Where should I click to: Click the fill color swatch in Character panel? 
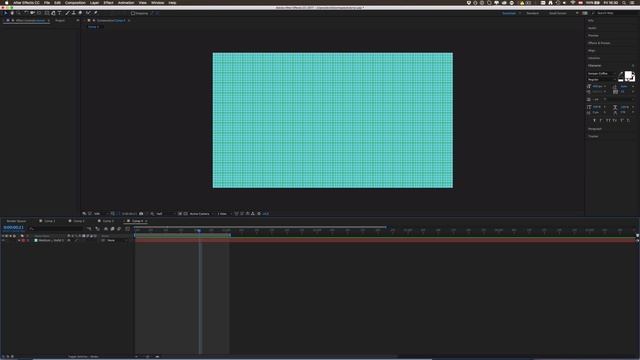(x=628, y=75)
